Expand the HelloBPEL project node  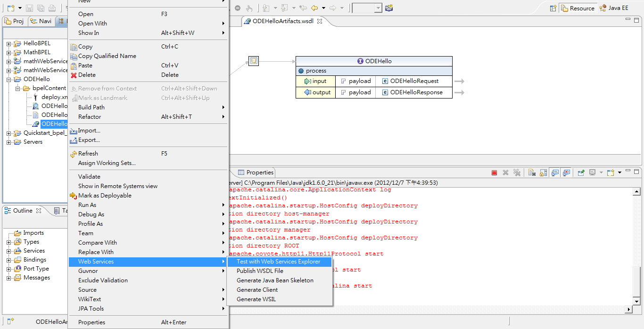[8, 43]
